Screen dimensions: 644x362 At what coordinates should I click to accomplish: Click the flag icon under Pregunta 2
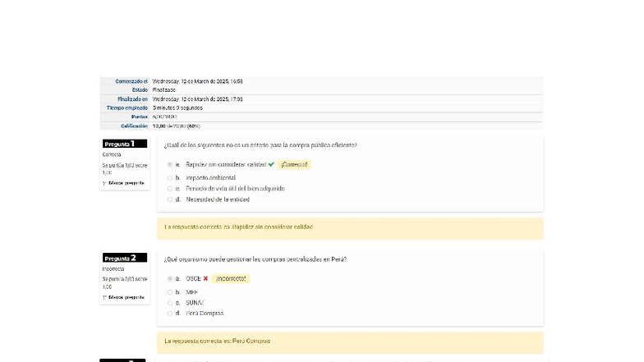click(x=104, y=297)
